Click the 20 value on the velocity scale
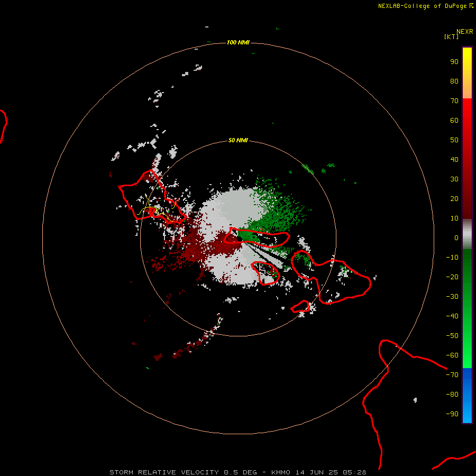This screenshot has width=476, height=476. [454, 199]
